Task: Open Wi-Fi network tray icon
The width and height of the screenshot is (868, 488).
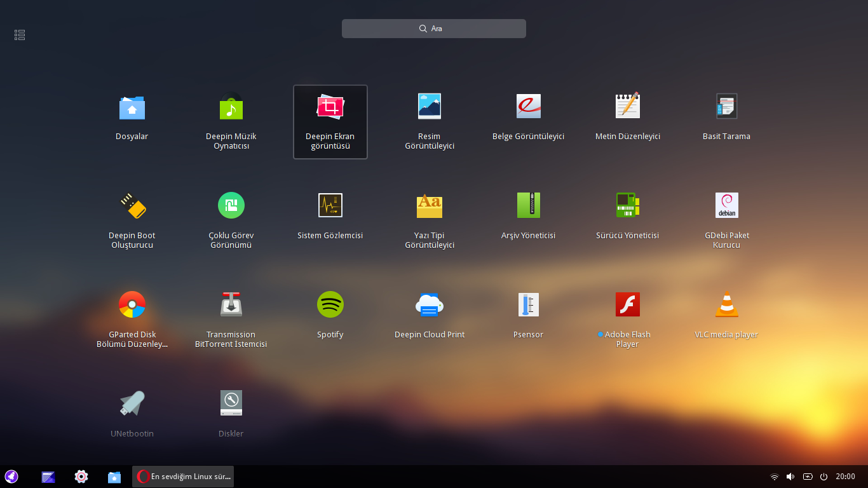Action: 774,477
